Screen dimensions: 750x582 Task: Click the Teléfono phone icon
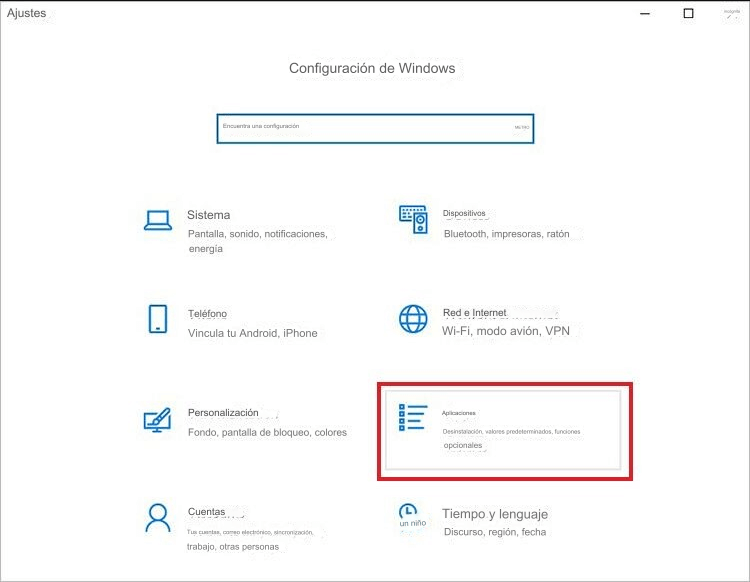point(158,318)
